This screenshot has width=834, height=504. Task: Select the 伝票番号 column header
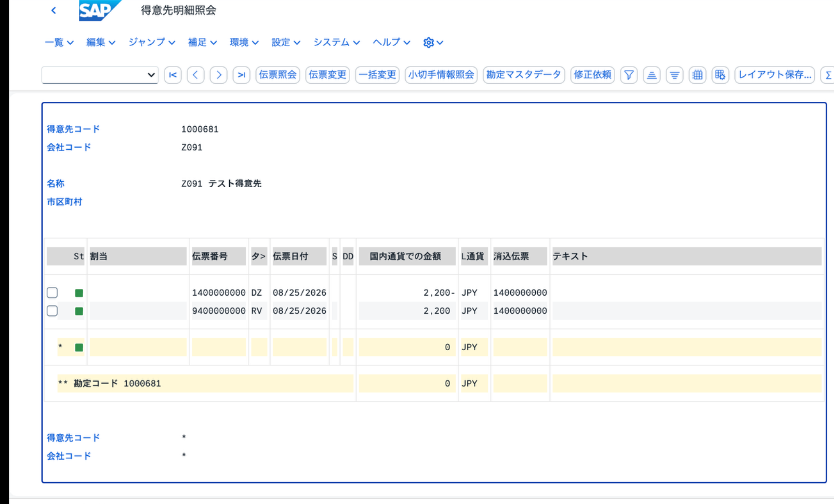[218, 256]
